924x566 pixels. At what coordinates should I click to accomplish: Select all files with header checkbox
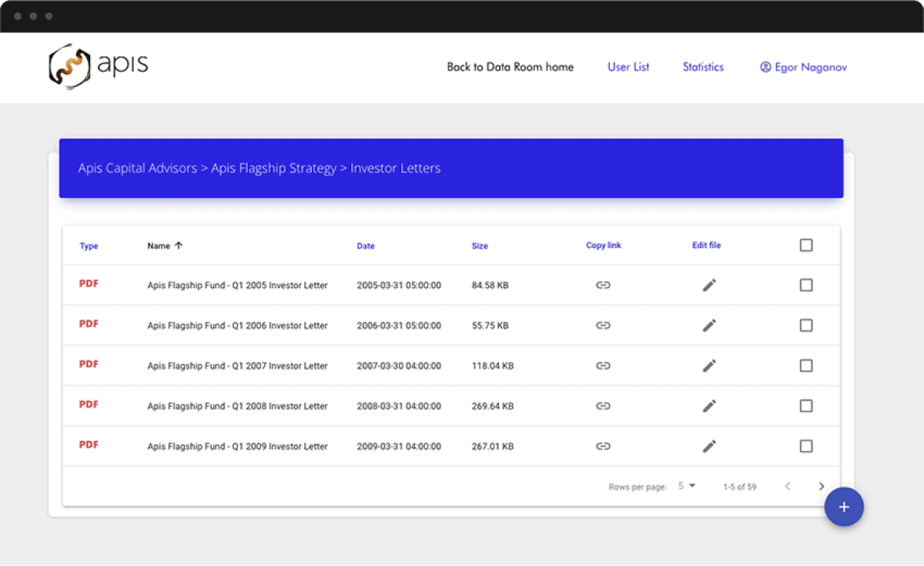[x=806, y=245]
